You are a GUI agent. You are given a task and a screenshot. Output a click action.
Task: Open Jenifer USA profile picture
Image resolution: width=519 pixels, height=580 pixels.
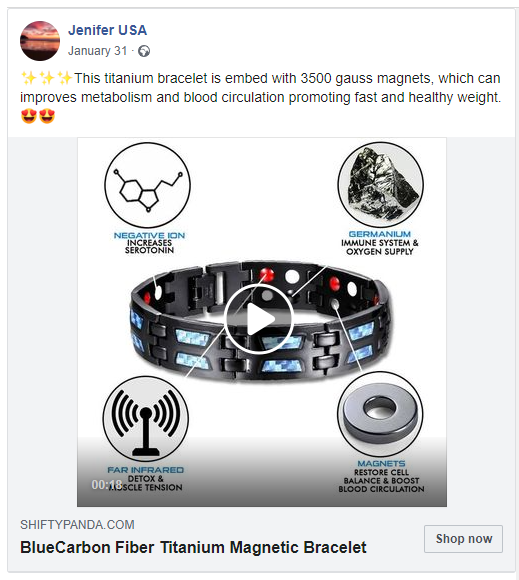[40, 41]
